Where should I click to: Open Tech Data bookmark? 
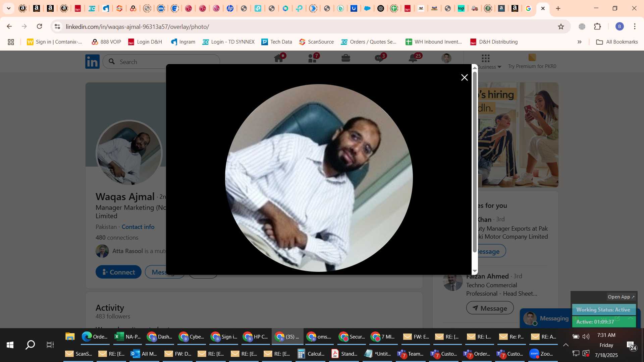[x=277, y=42]
